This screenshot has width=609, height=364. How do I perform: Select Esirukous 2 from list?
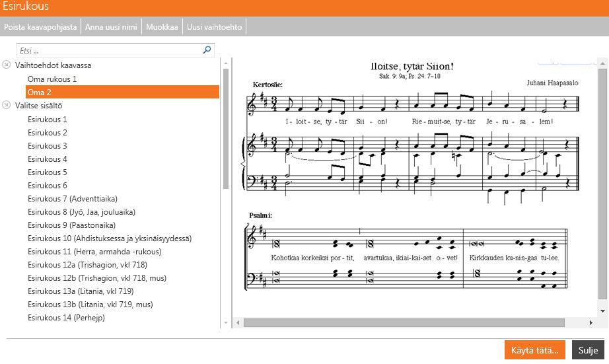47,133
